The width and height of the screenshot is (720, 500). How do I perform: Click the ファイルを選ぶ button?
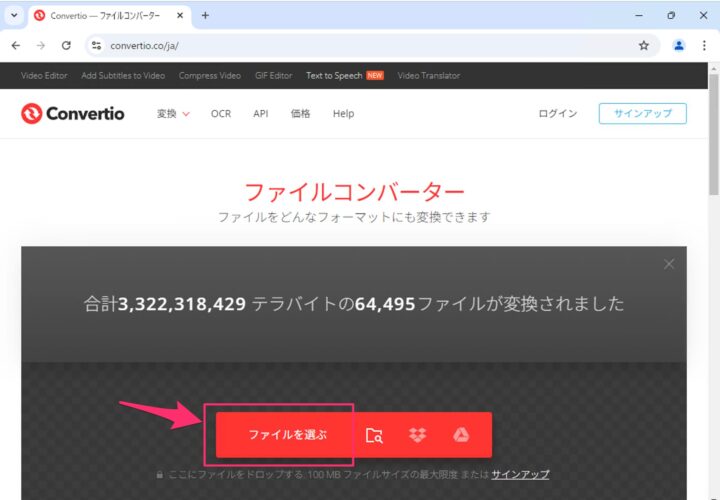click(287, 435)
